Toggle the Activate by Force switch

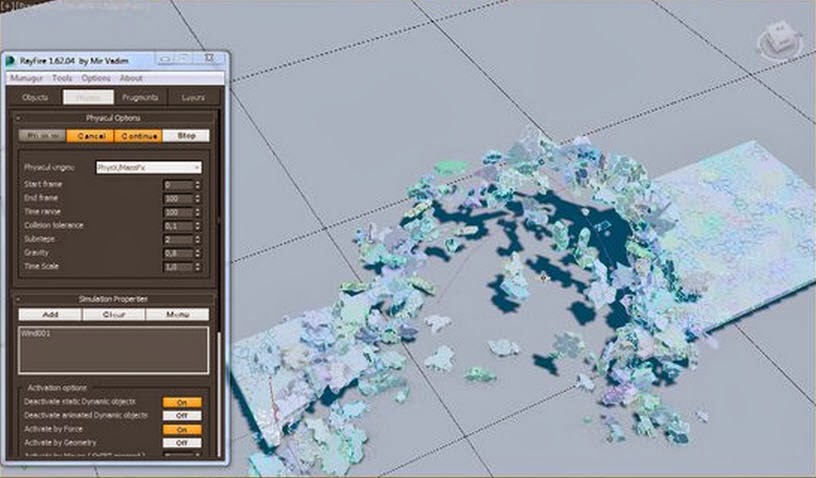[x=182, y=430]
